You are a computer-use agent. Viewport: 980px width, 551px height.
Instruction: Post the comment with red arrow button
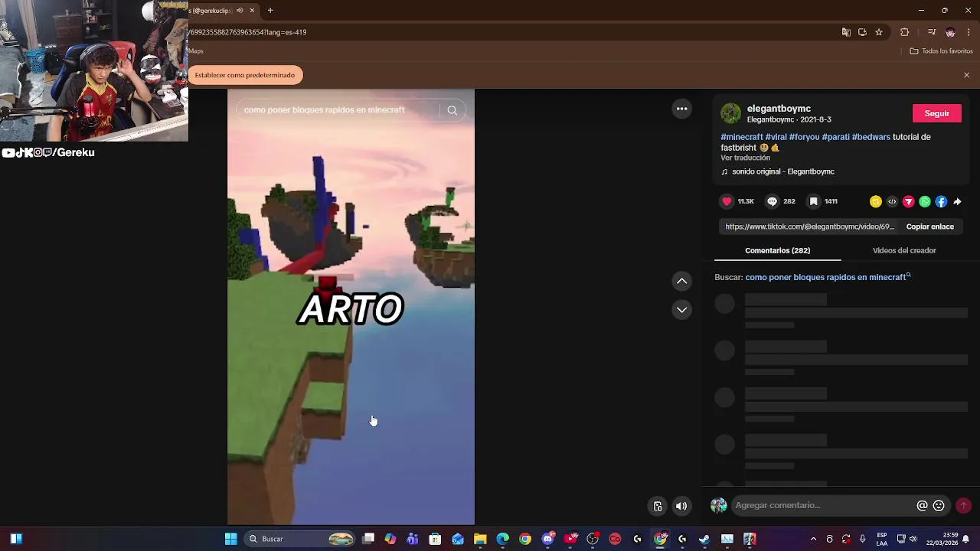pyautogui.click(x=963, y=505)
